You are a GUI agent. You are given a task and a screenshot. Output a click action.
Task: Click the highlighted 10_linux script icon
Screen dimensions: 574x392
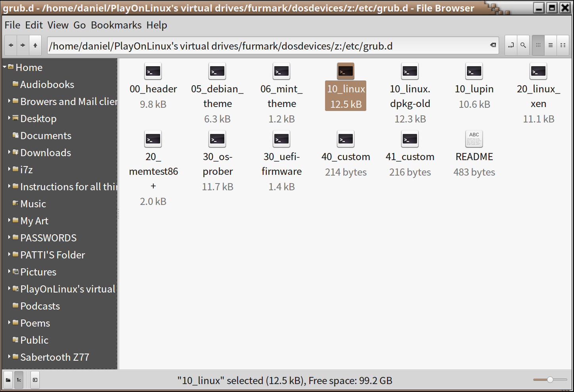click(x=346, y=71)
